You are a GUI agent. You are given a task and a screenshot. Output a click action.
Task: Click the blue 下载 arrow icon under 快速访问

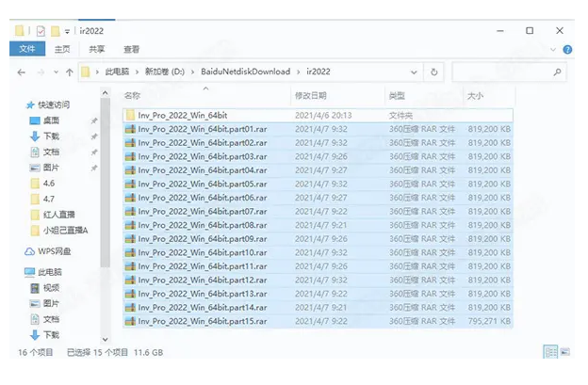[x=35, y=136]
